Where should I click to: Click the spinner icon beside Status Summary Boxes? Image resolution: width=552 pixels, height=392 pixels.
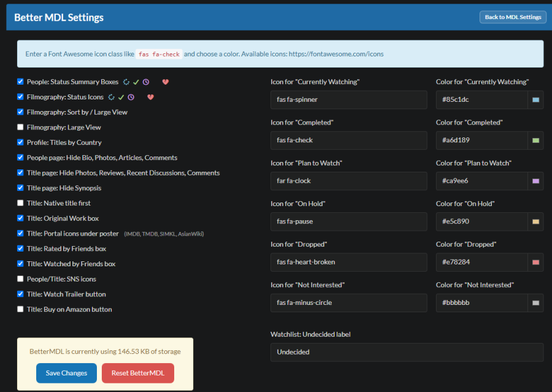point(126,82)
